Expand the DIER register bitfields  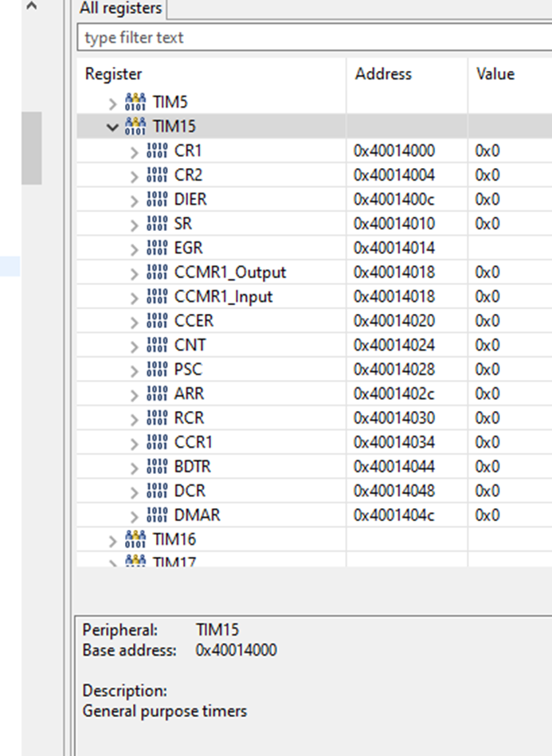coord(134,201)
